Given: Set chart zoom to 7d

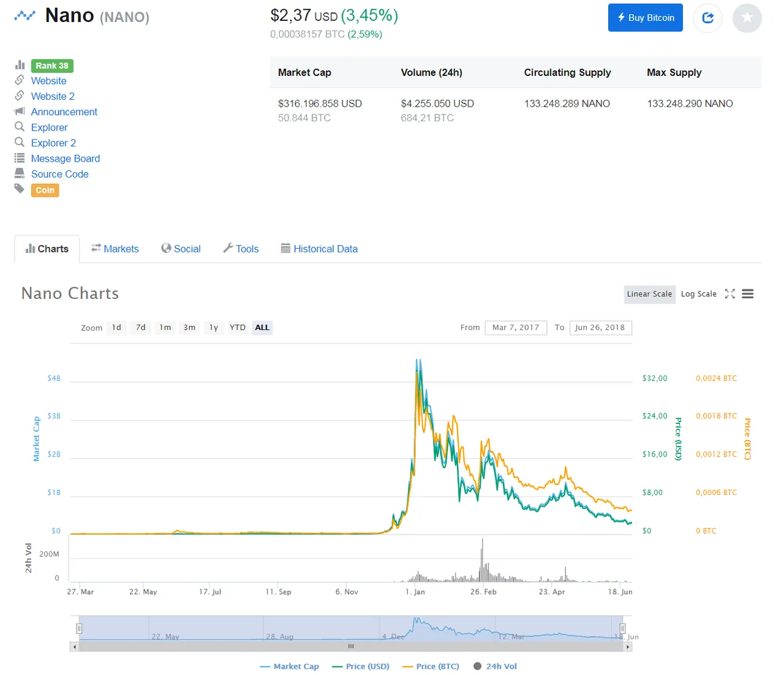Looking at the screenshot, I should click(x=141, y=328).
